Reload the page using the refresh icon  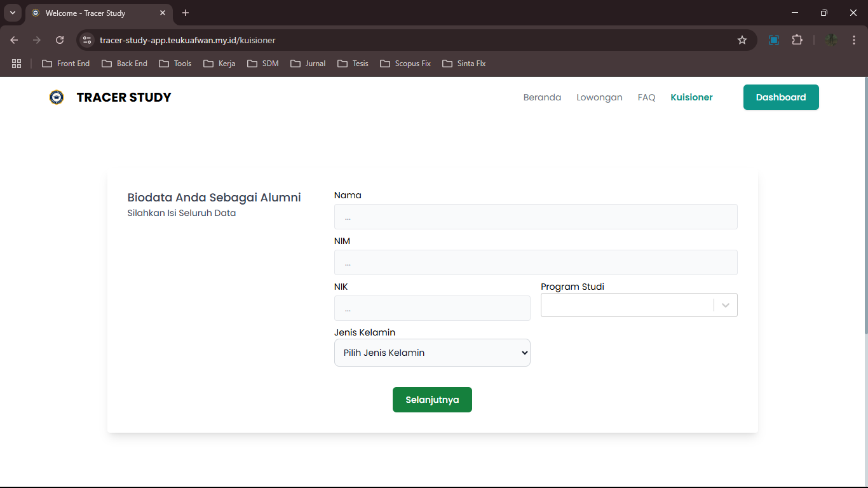click(60, 40)
